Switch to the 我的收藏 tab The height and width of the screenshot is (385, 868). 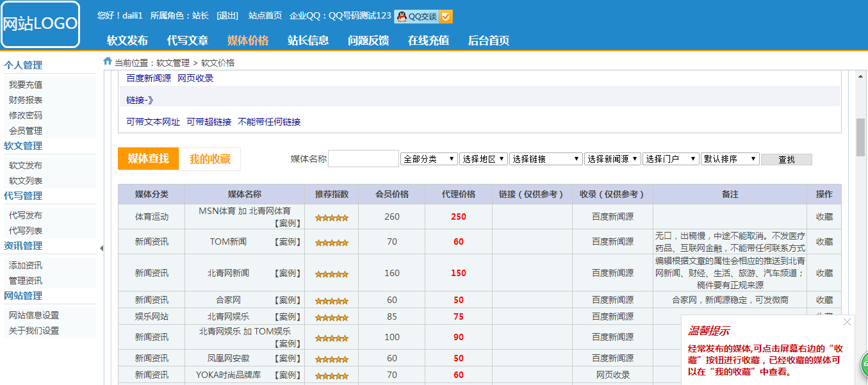pyautogui.click(x=210, y=159)
